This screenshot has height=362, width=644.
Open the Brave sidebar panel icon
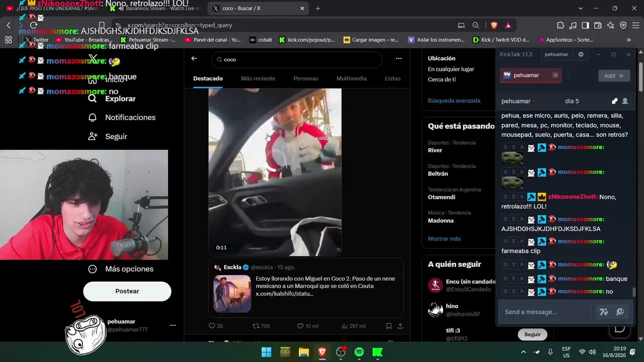[585, 25]
